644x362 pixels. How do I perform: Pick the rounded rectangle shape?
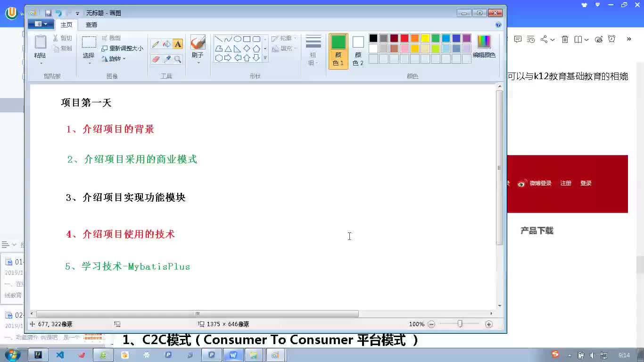tap(256, 39)
